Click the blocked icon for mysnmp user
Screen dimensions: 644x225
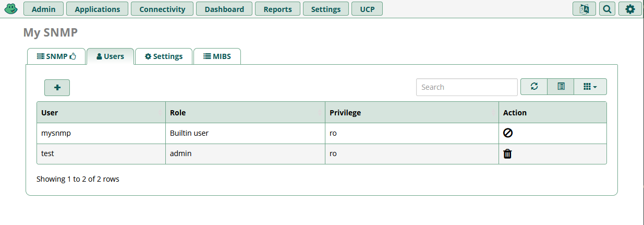(508, 133)
